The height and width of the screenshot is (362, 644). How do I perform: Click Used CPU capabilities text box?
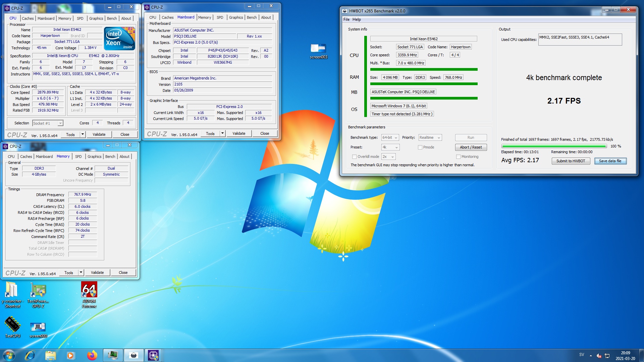pos(580,40)
